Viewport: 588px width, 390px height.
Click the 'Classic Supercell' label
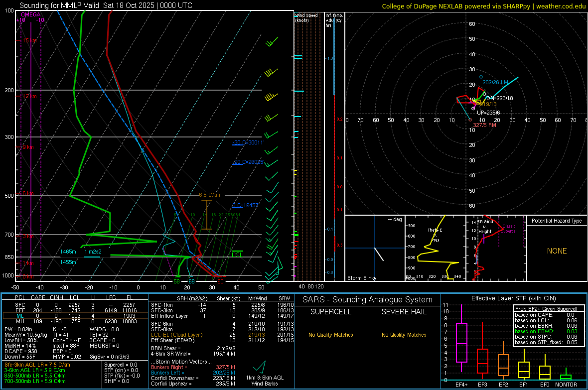(509, 229)
